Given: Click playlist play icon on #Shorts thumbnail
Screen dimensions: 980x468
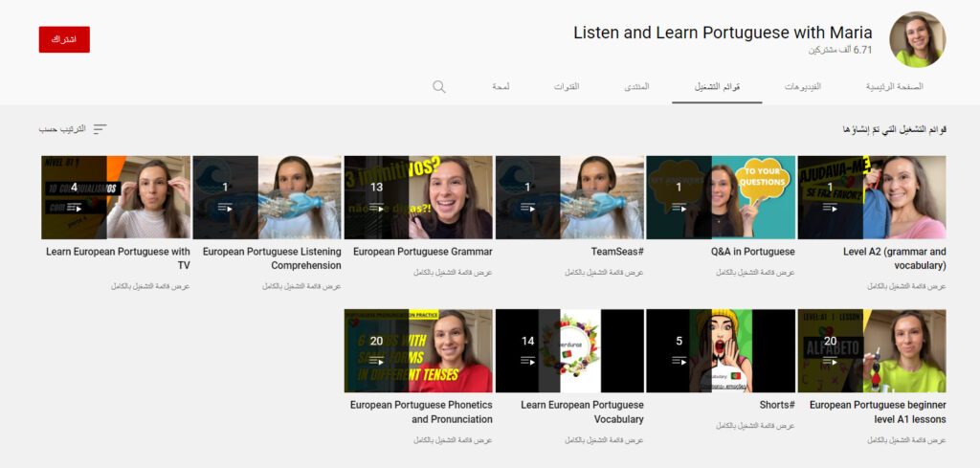Looking at the screenshot, I should 679,361.
